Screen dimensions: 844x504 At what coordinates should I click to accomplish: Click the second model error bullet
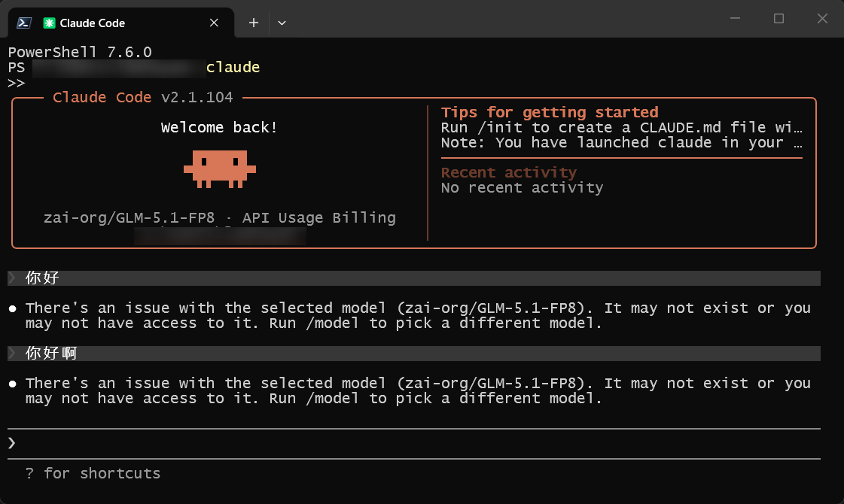click(x=12, y=384)
